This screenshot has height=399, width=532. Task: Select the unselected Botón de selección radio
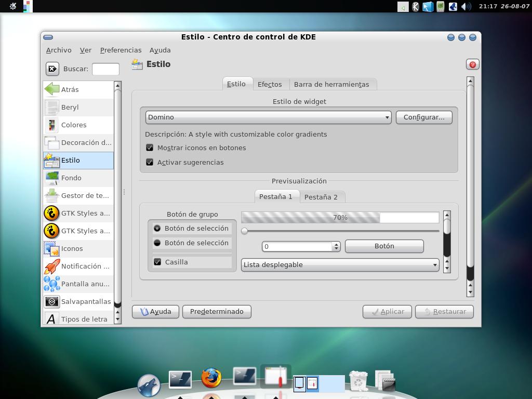(x=157, y=243)
